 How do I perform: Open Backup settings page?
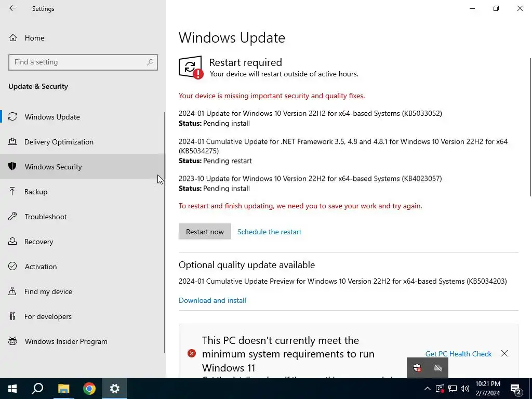point(36,192)
